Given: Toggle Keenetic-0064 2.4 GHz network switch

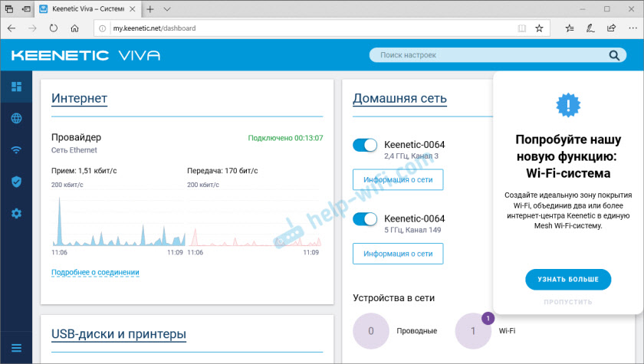Looking at the screenshot, I should click(365, 145).
